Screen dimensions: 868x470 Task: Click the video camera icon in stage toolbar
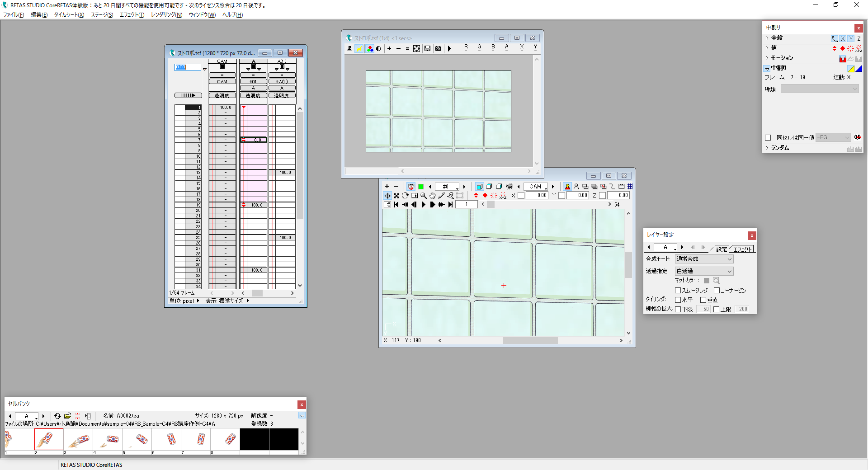coord(509,187)
